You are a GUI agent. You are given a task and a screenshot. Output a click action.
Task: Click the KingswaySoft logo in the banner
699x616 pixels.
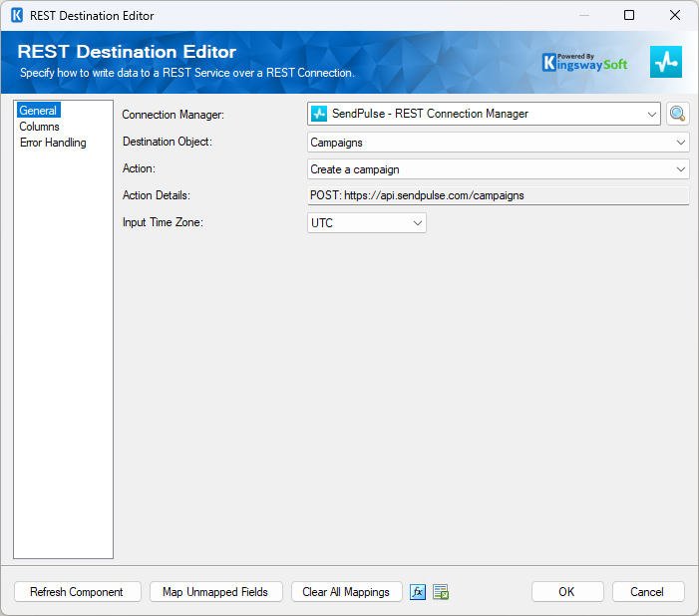click(x=584, y=63)
